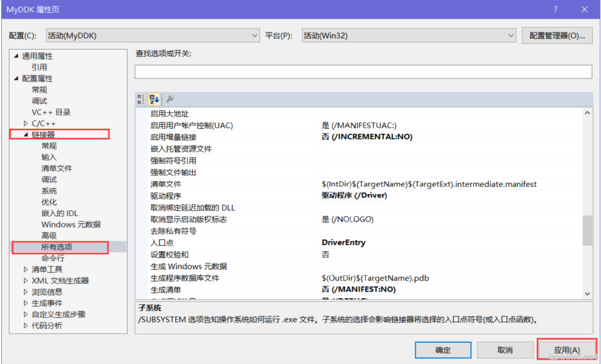Click the property grid scrollbar up arrow
The image size is (601, 364).
click(x=587, y=113)
